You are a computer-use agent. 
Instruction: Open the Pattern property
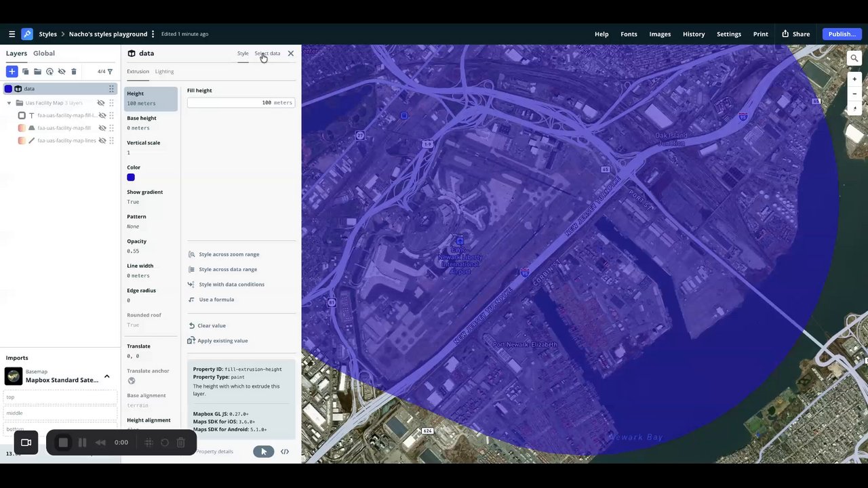(x=150, y=222)
